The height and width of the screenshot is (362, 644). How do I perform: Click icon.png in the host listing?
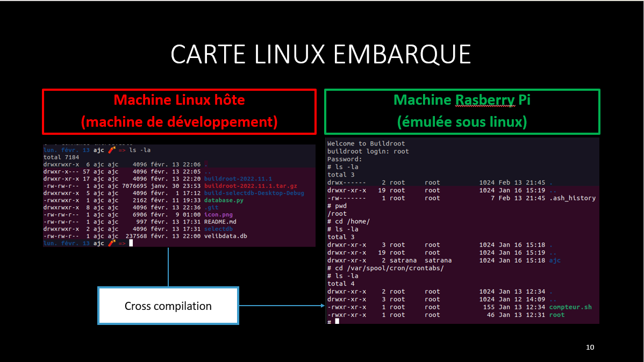pos(219,215)
